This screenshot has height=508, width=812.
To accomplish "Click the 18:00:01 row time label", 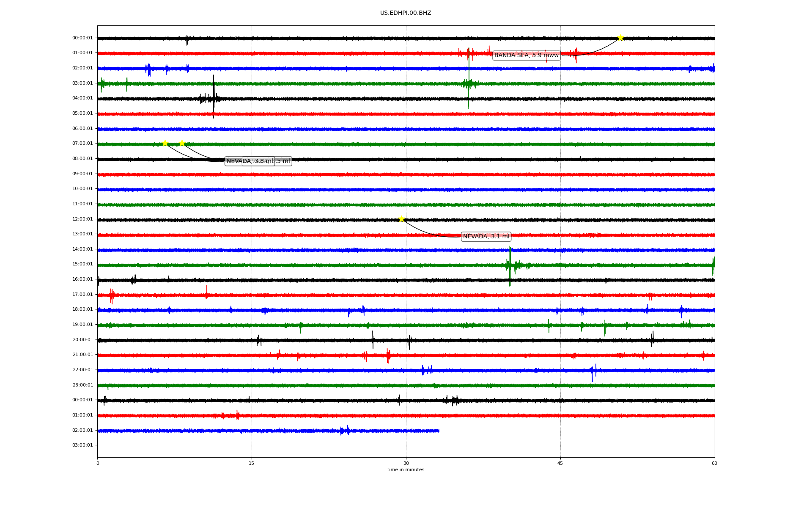I will click(x=82, y=309).
